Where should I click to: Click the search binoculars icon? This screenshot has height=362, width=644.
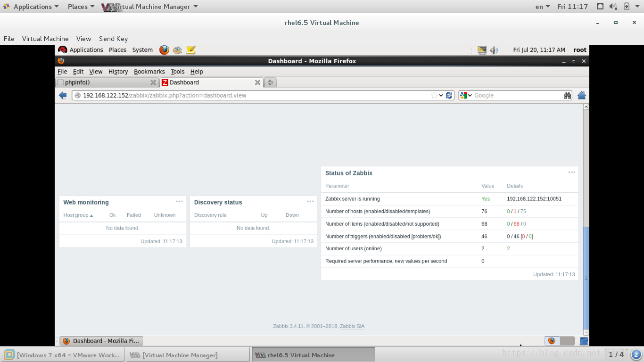[567, 95]
